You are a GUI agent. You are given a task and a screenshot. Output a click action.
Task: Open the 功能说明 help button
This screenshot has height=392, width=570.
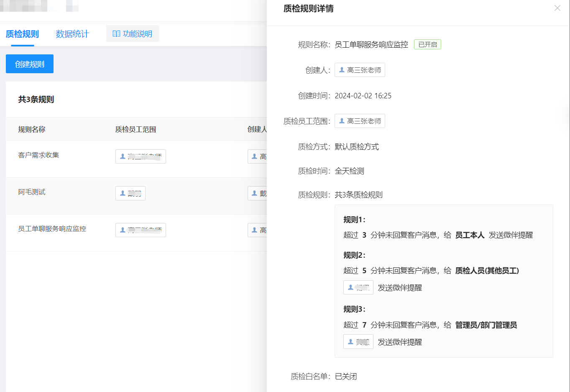tap(133, 33)
